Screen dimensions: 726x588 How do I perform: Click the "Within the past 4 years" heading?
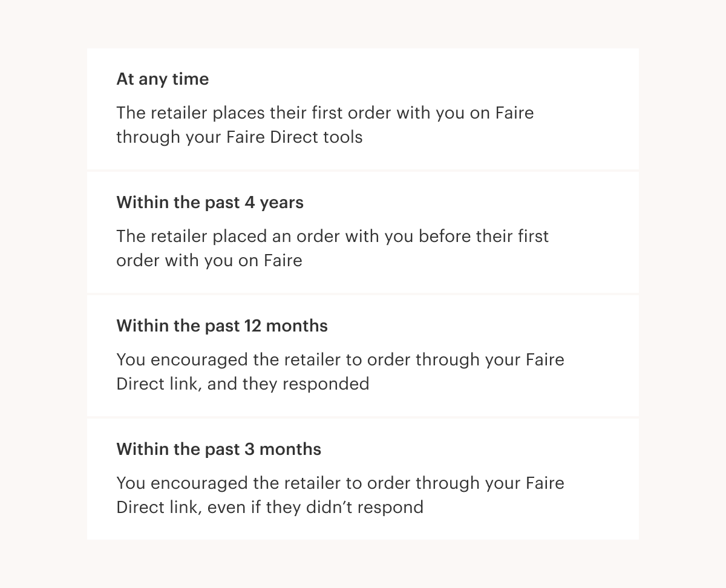[x=210, y=202]
